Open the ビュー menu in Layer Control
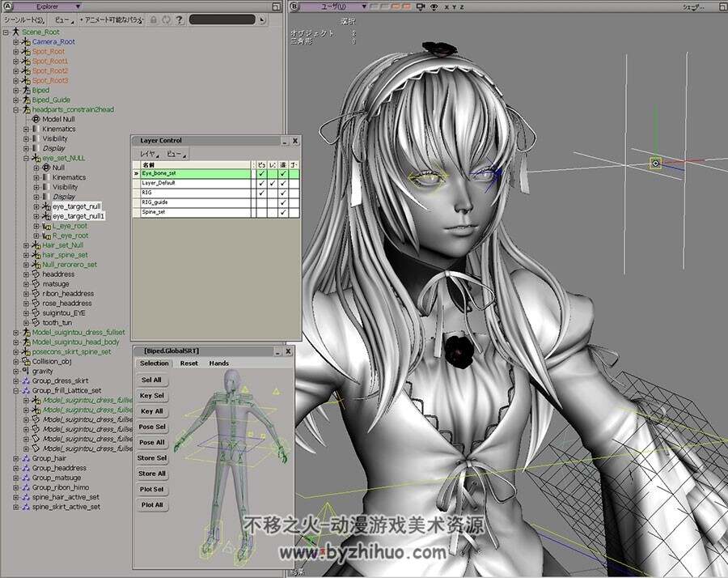Image resolution: width=728 pixels, height=578 pixels. pyautogui.click(x=176, y=153)
